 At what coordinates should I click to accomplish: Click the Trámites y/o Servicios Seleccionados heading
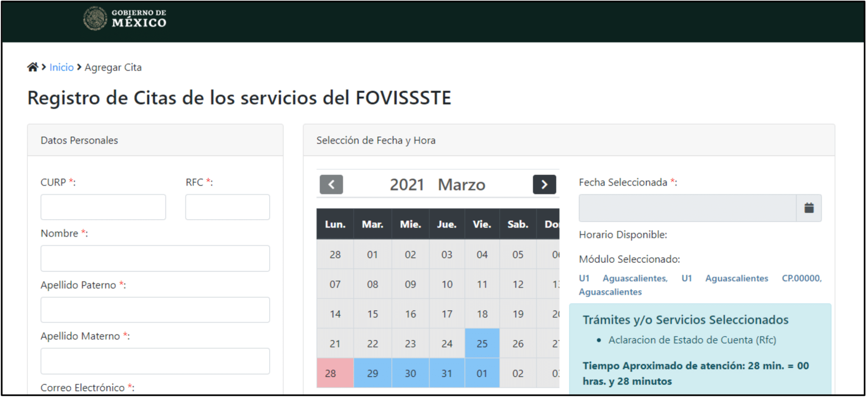(685, 320)
